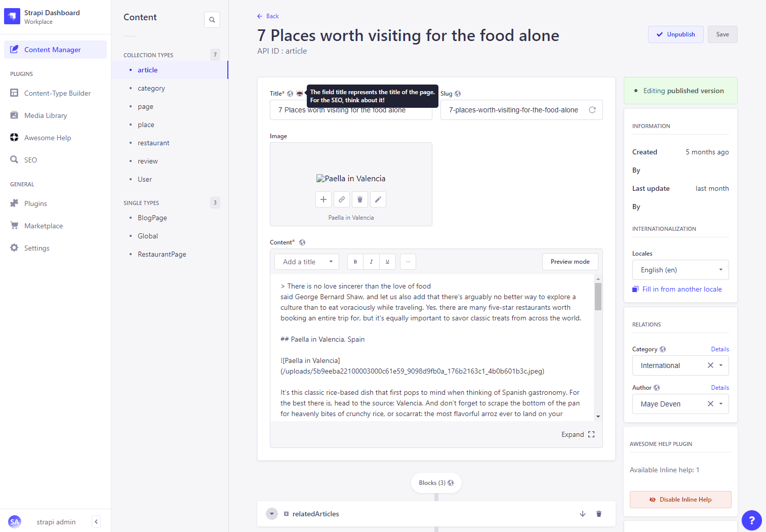Edit the image with pencil icon
766x532 pixels.
click(x=378, y=199)
